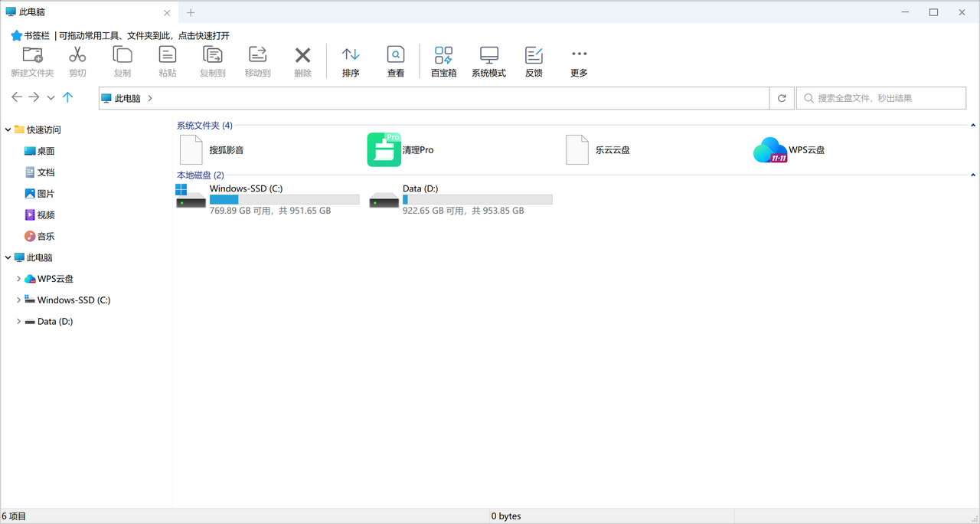
Task: Open the 排序 sort options
Action: [x=351, y=60]
